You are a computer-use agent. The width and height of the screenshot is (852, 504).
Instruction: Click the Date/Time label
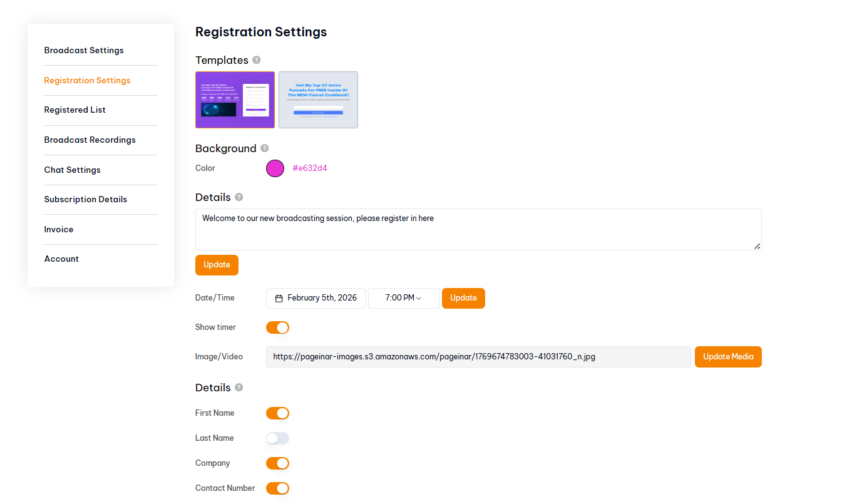(x=215, y=298)
